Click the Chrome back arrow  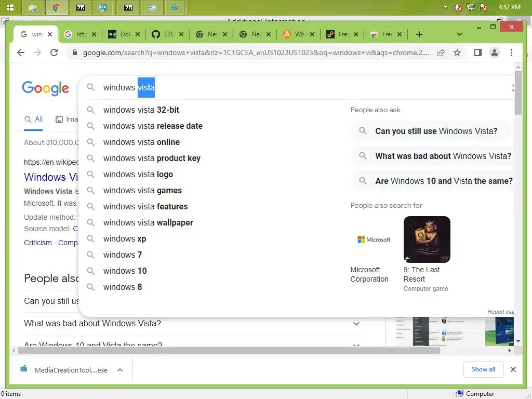[21, 52]
